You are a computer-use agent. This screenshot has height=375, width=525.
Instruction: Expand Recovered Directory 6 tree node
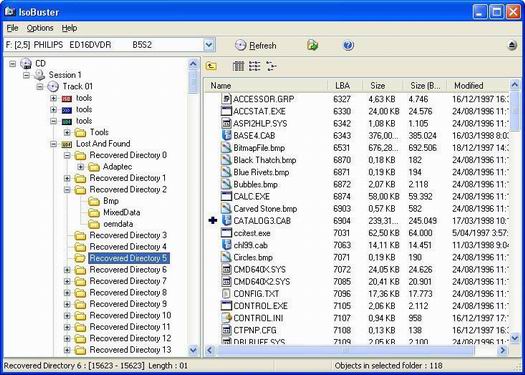67,270
